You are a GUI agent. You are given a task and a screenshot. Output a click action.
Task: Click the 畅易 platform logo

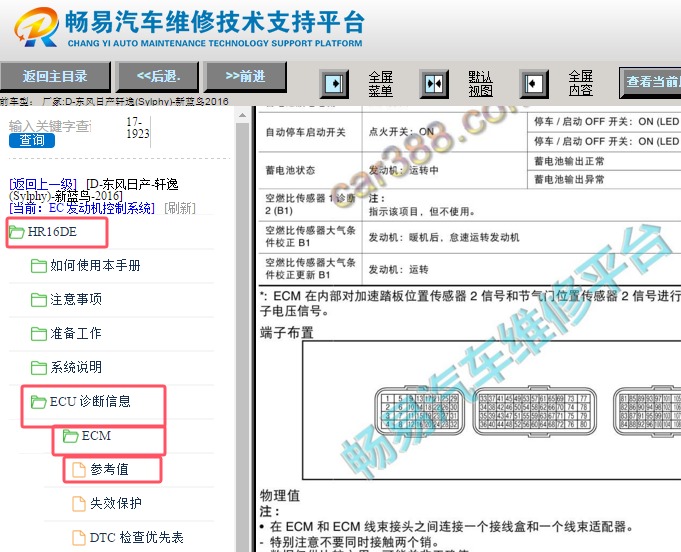coord(36,27)
